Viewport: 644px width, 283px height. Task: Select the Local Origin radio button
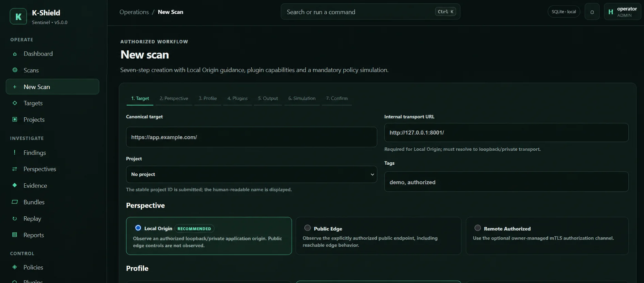(x=138, y=228)
